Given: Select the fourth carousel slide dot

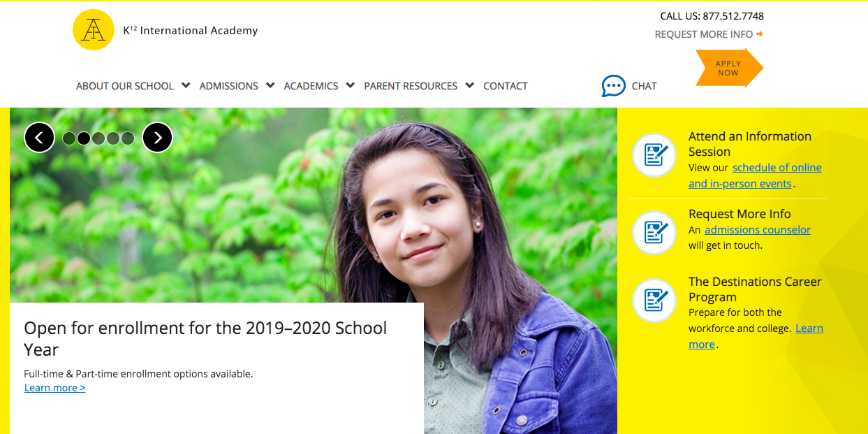Looking at the screenshot, I should [x=113, y=138].
